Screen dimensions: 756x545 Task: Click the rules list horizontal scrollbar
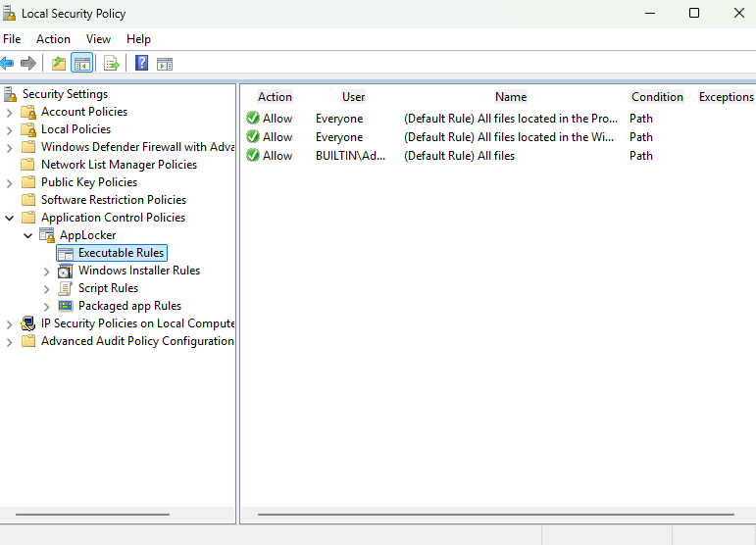pos(495,514)
